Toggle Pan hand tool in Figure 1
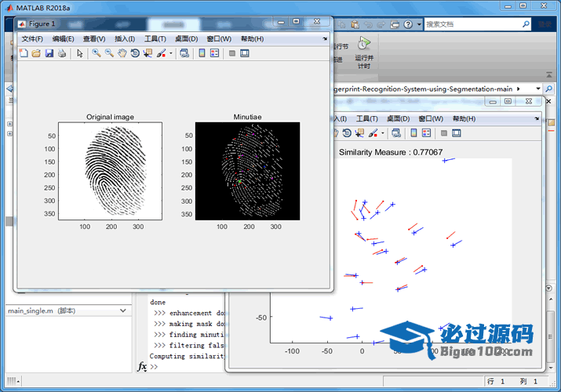561x392 pixels. [x=122, y=53]
